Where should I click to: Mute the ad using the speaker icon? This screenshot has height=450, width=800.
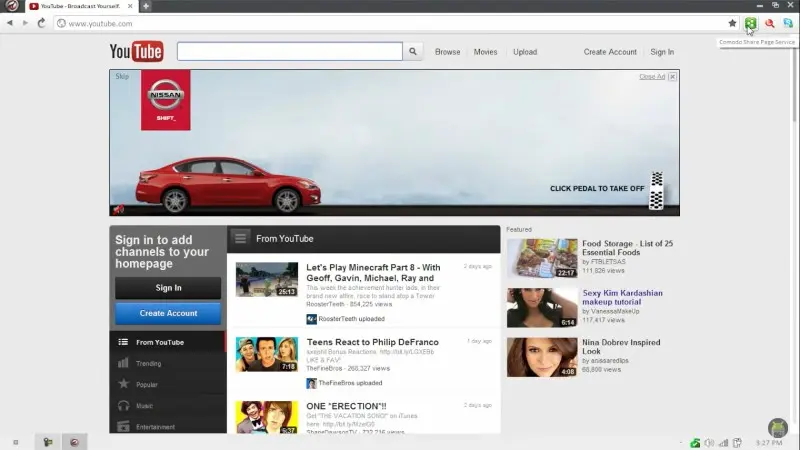click(118, 209)
